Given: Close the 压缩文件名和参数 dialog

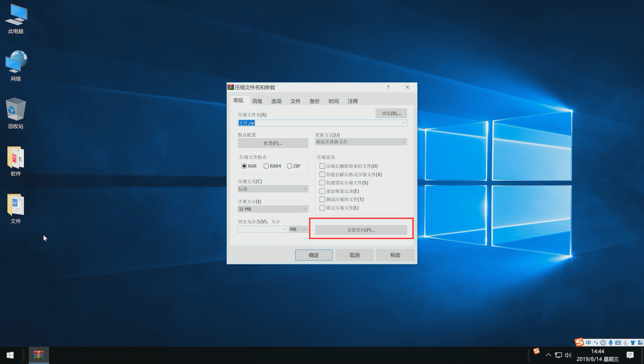Looking at the screenshot, I should click(x=407, y=87).
